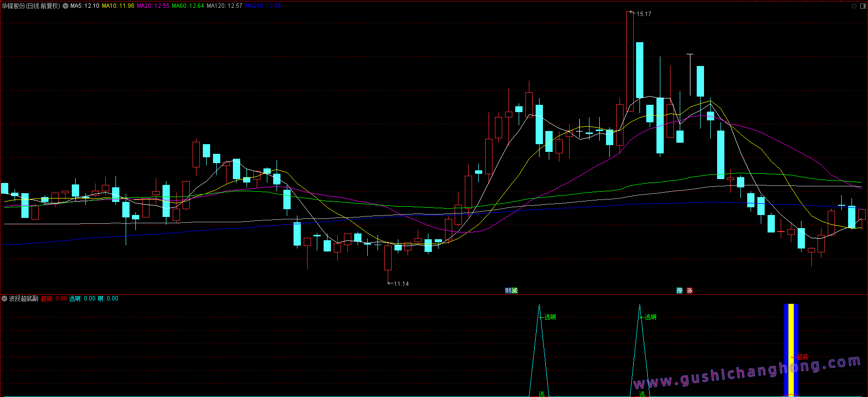868x397 pixels.
Task: Click the 减 event marker icon
Action: click(x=514, y=291)
